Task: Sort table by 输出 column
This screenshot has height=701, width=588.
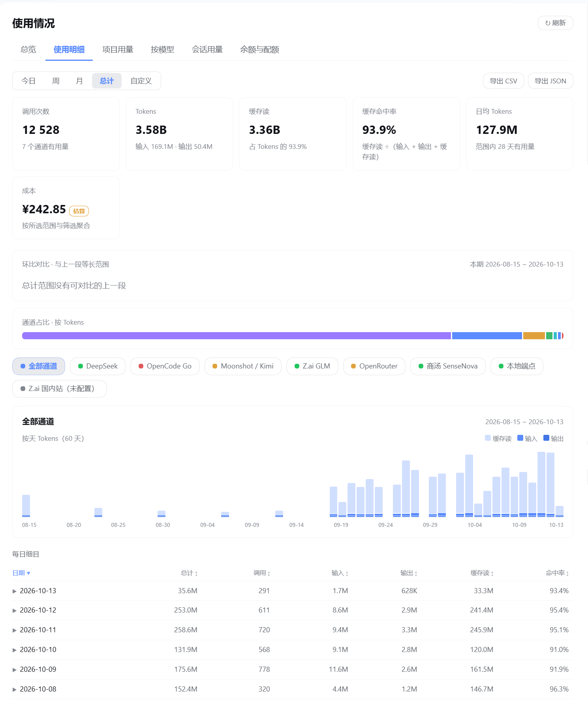Action: (x=409, y=573)
